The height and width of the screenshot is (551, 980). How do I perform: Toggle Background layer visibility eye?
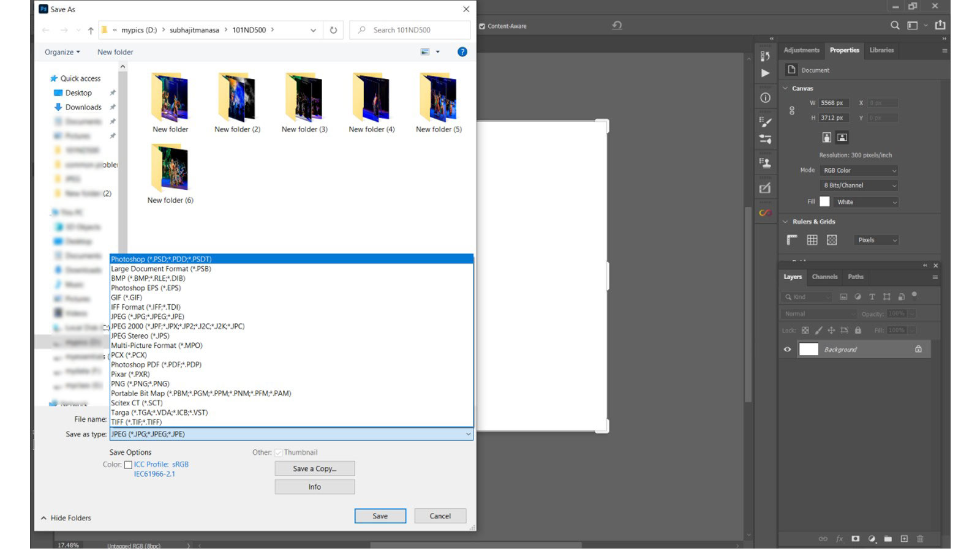point(787,350)
